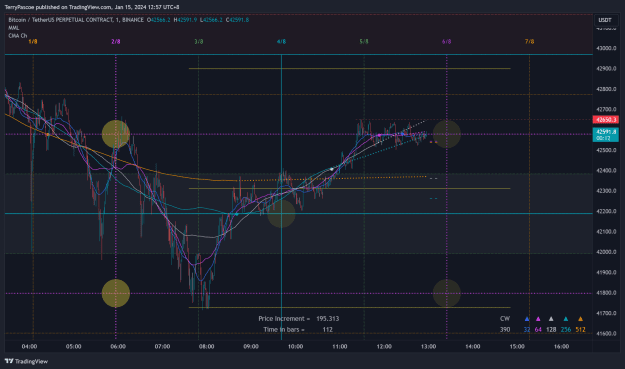
Task: Click the 06:00 time axis label
Action: (118, 346)
